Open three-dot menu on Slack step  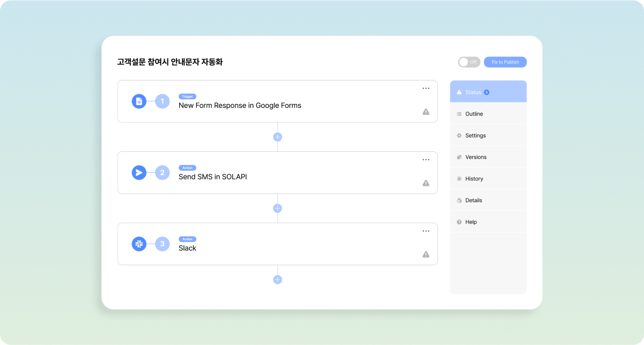point(426,231)
